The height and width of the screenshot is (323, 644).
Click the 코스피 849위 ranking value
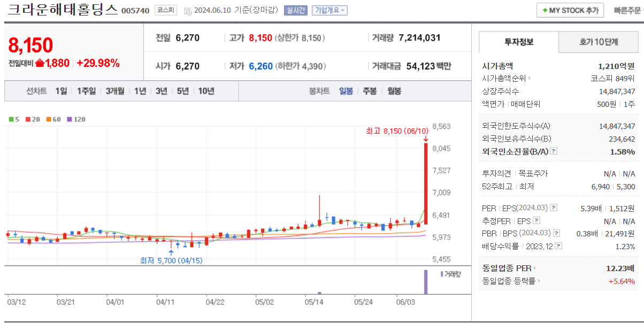tap(613, 78)
